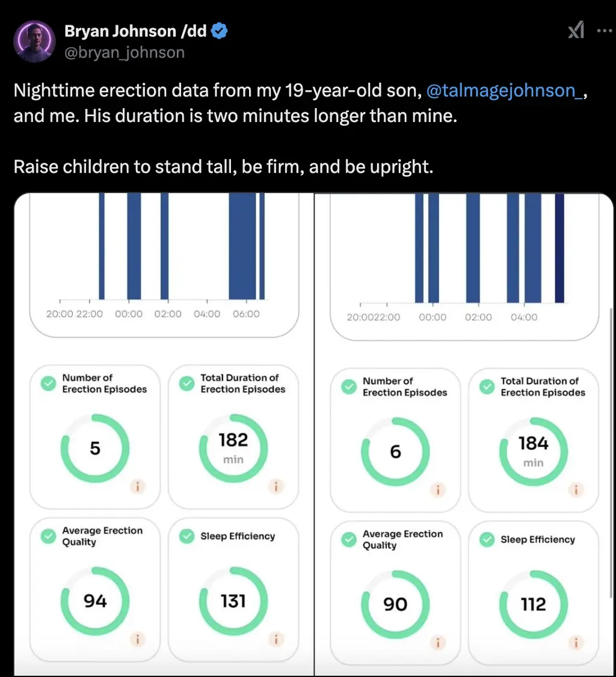This screenshot has width=616, height=677.
Task: Click the progress ring showing 90
Action: [395, 604]
